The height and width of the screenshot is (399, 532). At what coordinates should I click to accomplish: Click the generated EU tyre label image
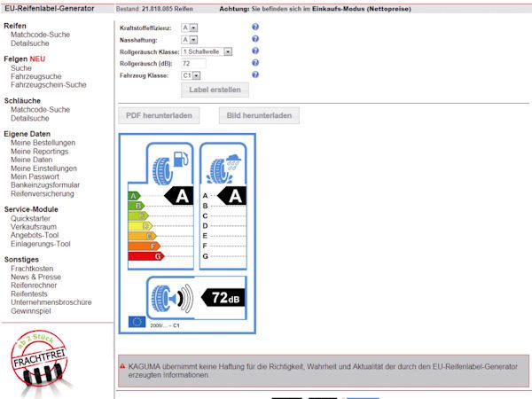(187, 234)
